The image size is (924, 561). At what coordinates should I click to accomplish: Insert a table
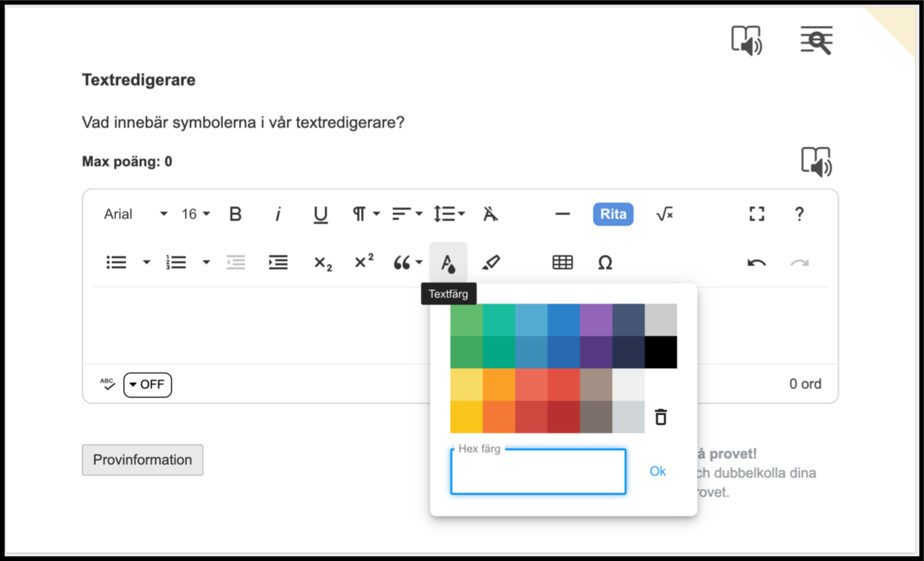[562, 262]
